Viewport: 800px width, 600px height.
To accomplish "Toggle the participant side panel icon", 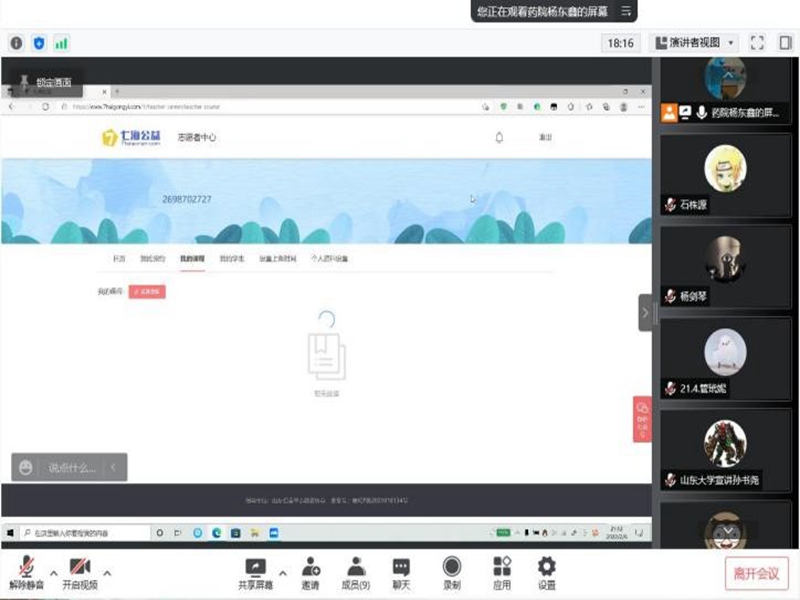I will tap(785, 43).
